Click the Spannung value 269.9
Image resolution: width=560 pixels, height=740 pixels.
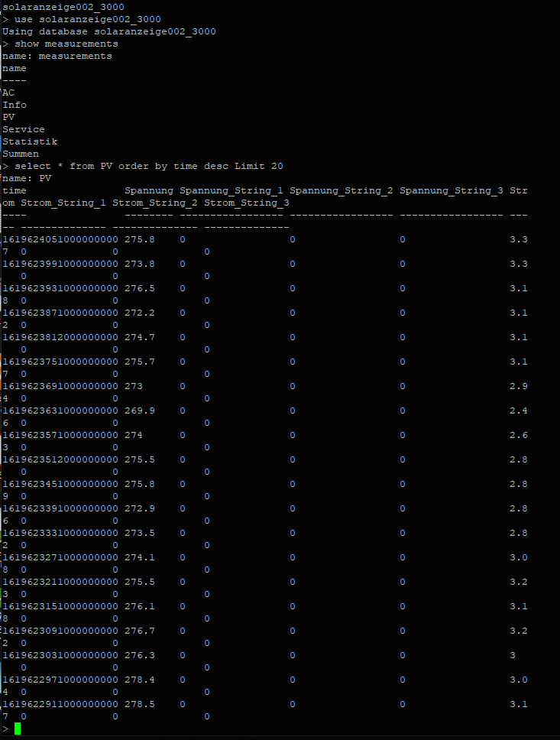pos(140,411)
